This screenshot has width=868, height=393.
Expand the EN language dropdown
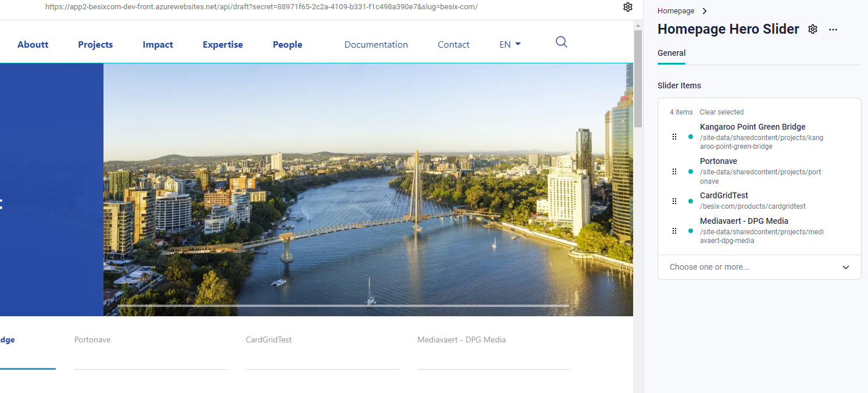pyautogui.click(x=510, y=45)
